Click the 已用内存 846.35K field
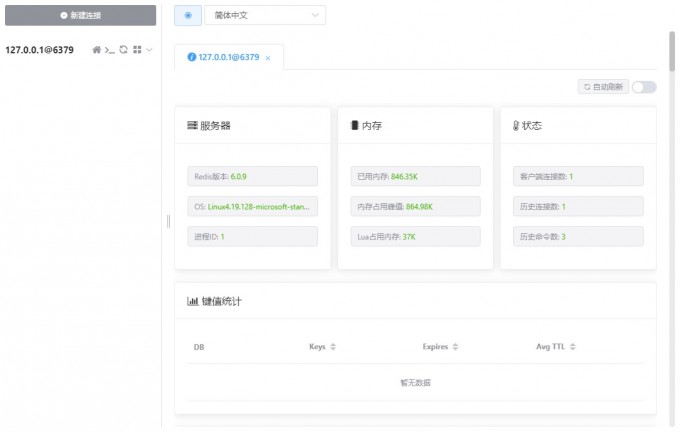This screenshot has height=432, width=680. point(415,177)
